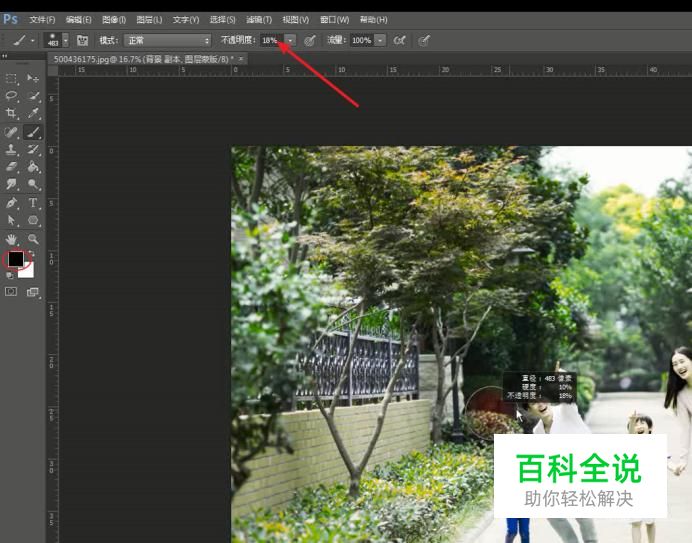Close the 500436175.jpg document tab

pos(241,59)
